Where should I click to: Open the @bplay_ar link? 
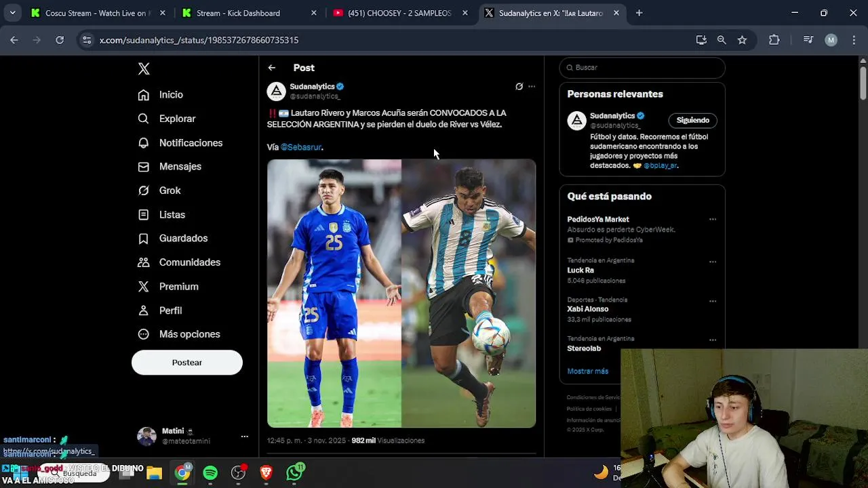pyautogui.click(x=660, y=165)
